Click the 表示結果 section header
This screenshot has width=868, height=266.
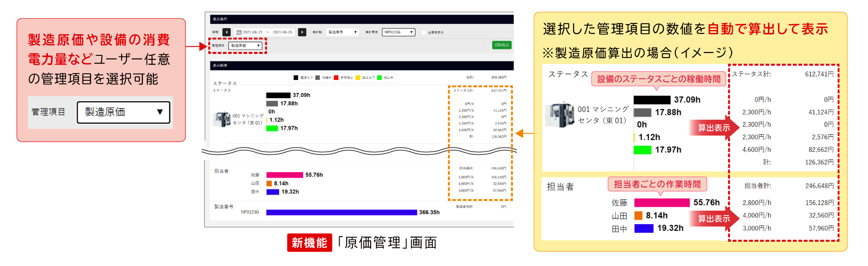point(220,66)
